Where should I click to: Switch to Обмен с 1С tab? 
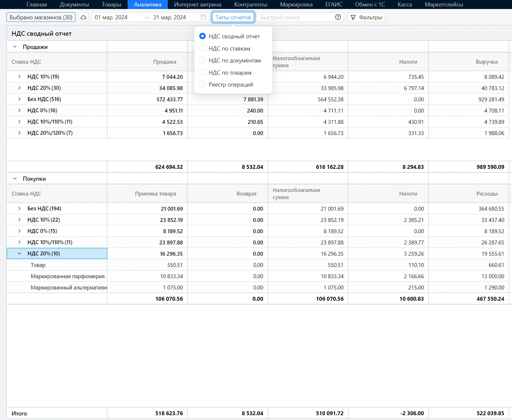pos(370,5)
